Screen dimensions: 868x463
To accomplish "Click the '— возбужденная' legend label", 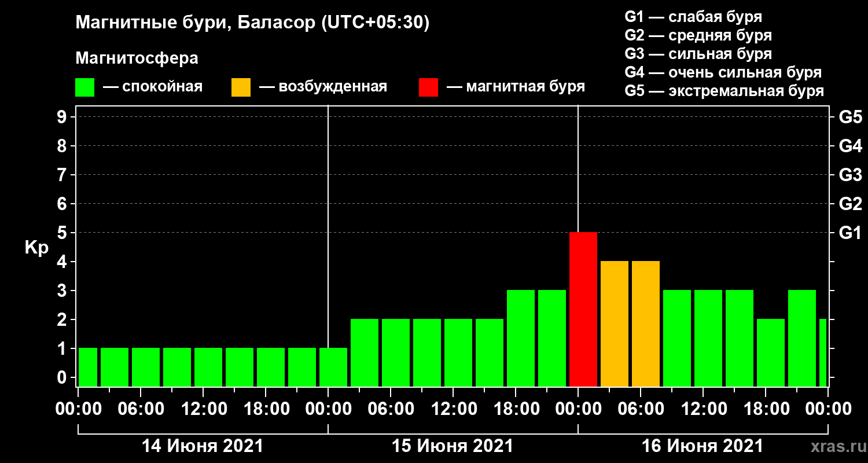I will tap(323, 87).
